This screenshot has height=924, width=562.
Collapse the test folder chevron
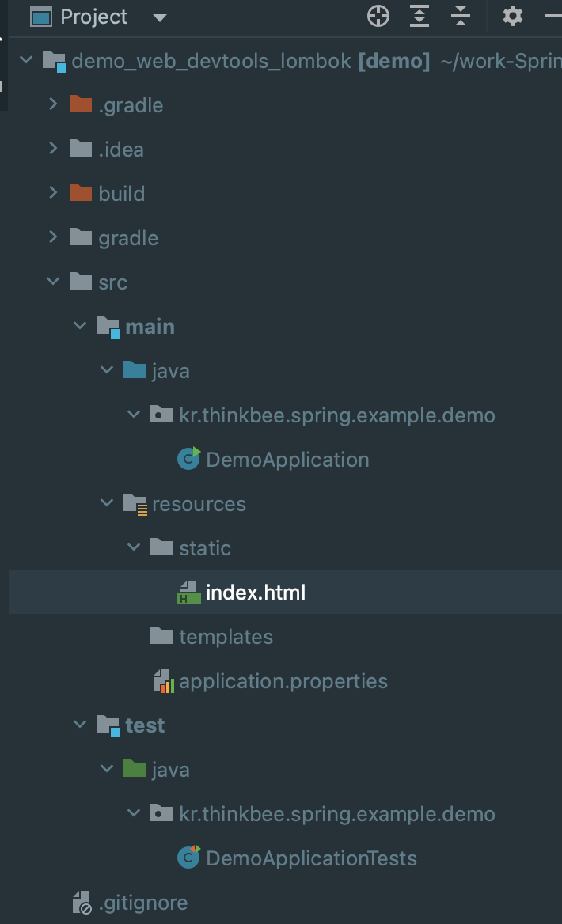(80, 724)
